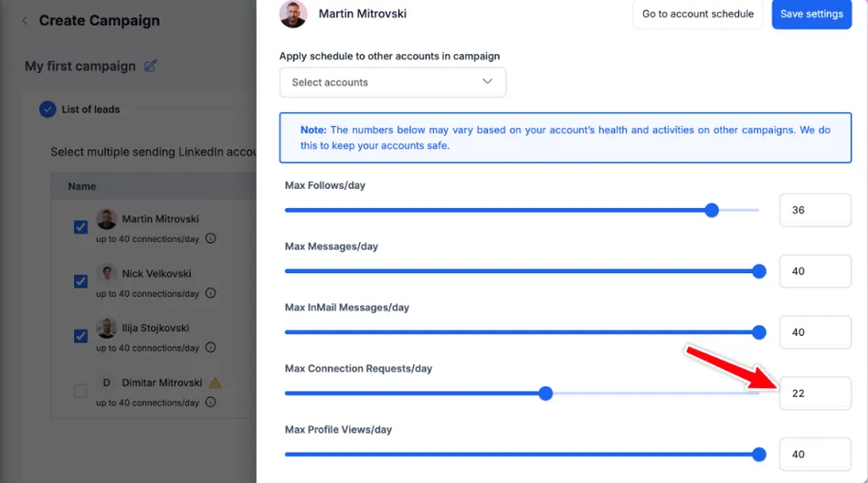Screen dimensions: 868x483
Task: Click the Name column header in accounts table
Action: point(82,186)
